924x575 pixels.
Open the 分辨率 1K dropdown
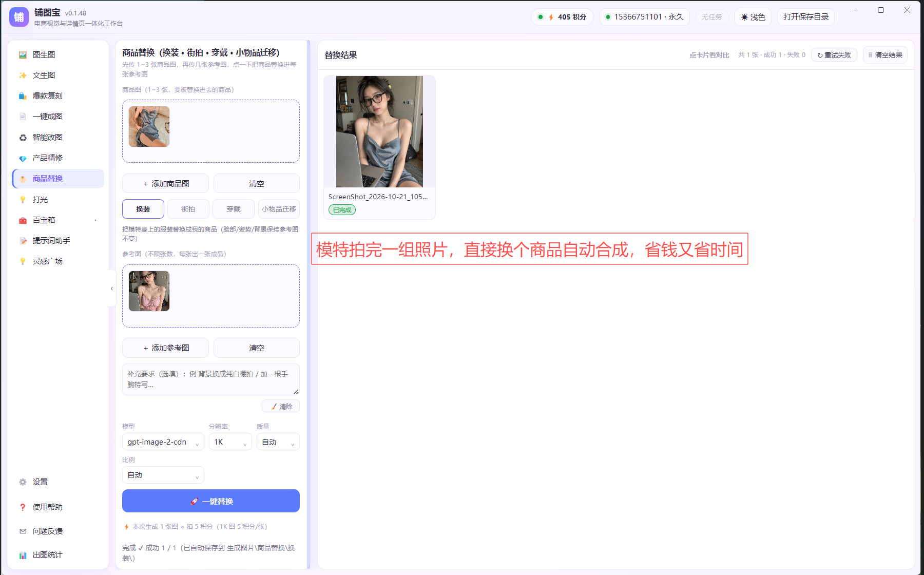230,442
